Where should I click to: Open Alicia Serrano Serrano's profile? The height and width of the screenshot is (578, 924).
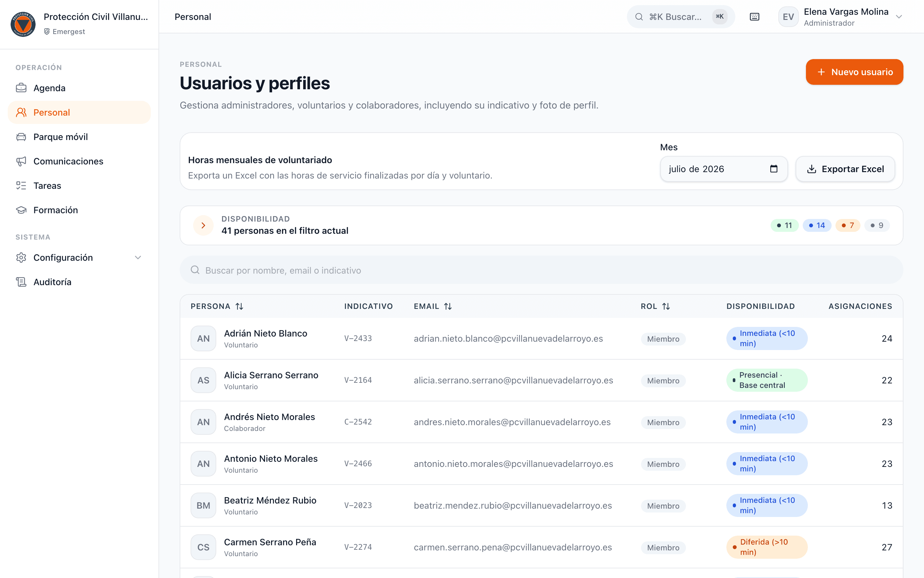tap(271, 375)
